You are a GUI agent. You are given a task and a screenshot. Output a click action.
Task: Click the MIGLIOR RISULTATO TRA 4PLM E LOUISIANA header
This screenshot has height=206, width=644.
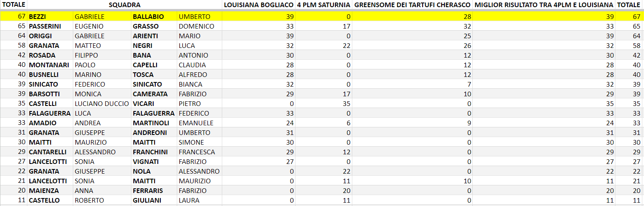tap(544, 5)
